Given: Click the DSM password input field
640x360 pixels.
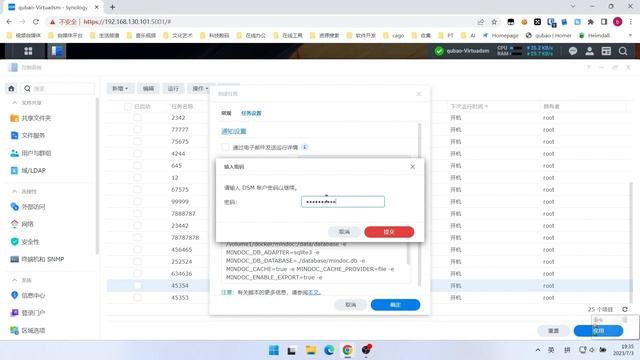Looking at the screenshot, I should click(343, 202).
